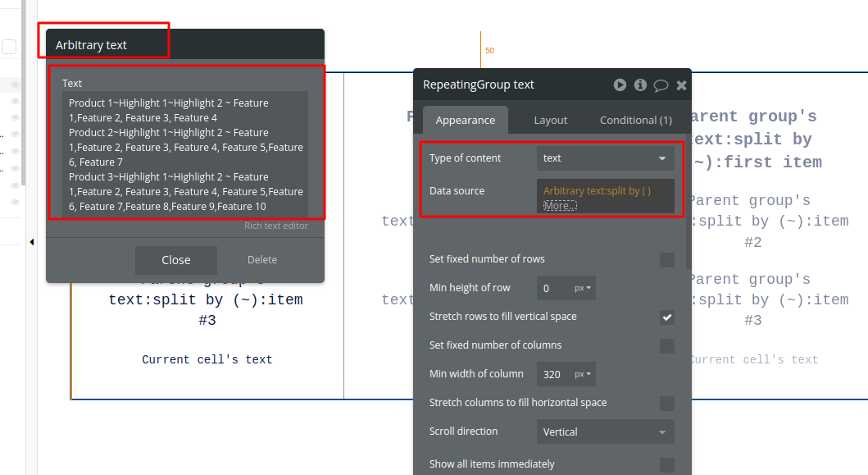Switch to the Appearance tab
The image size is (868, 475).
[x=465, y=120]
